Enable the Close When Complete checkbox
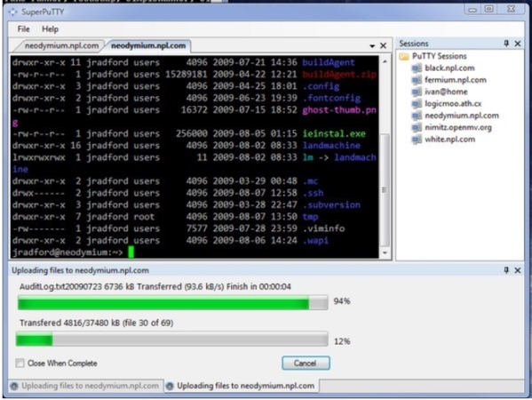This screenshot has height=400, width=532. (20, 363)
